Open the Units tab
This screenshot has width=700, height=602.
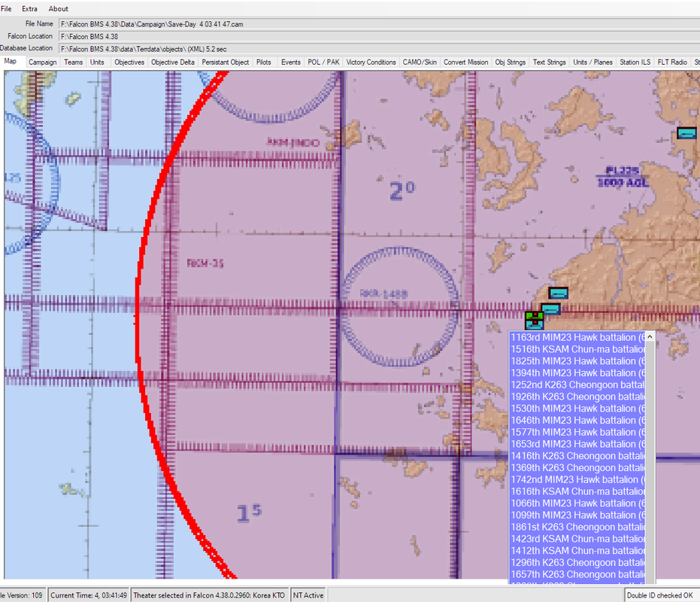click(x=97, y=62)
